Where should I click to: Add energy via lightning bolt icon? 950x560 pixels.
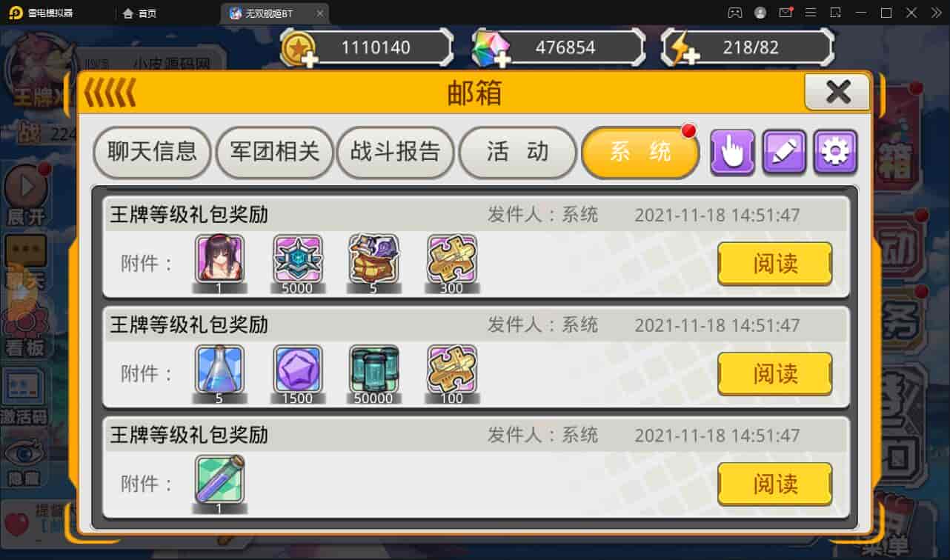[682, 48]
